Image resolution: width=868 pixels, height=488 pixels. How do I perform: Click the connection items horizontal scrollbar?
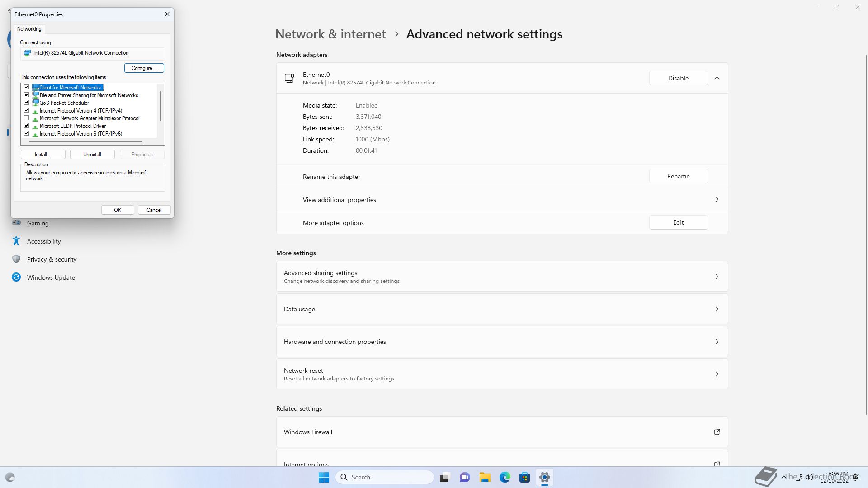click(x=85, y=141)
